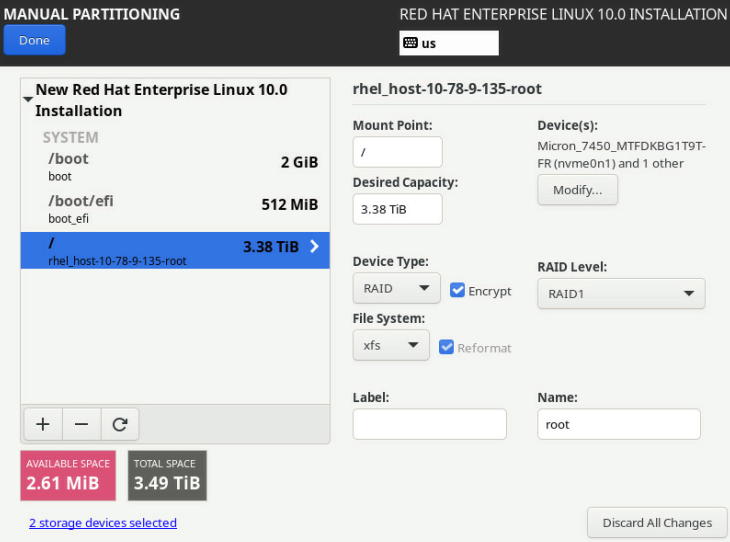The image size is (730, 542).
Task: Open the us keyboard layout indicator
Action: point(449,43)
